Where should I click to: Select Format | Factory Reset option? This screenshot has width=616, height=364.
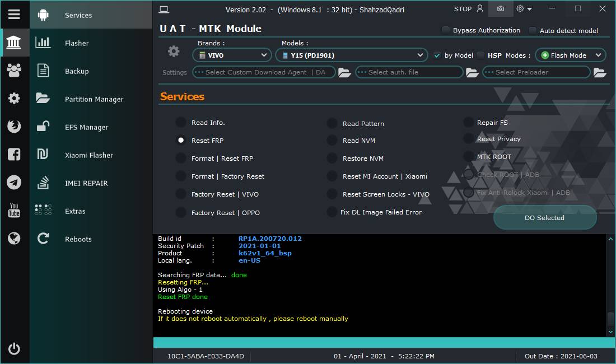[x=181, y=176]
